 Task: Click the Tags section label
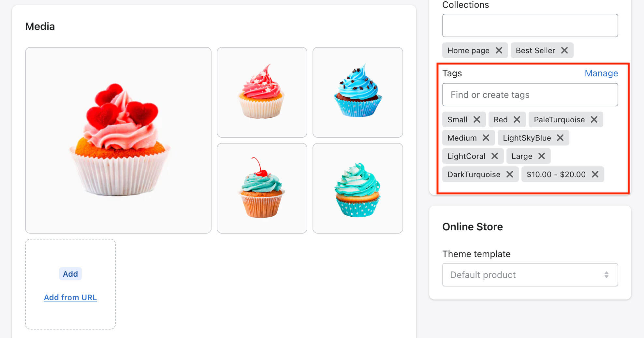[452, 73]
